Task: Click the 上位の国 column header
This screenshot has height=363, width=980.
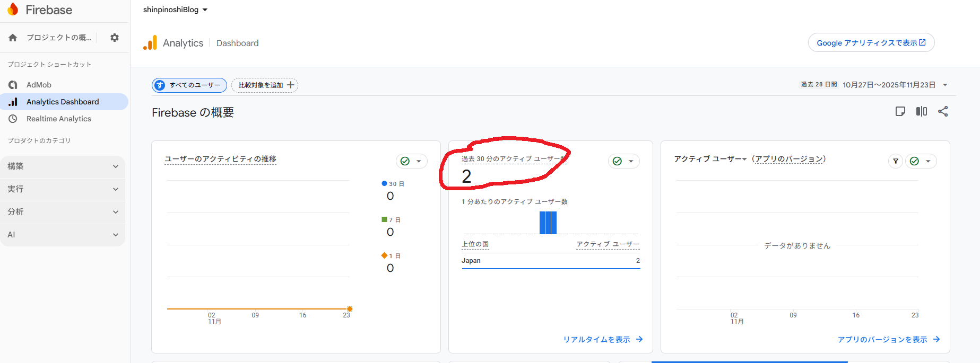Action: 475,244
